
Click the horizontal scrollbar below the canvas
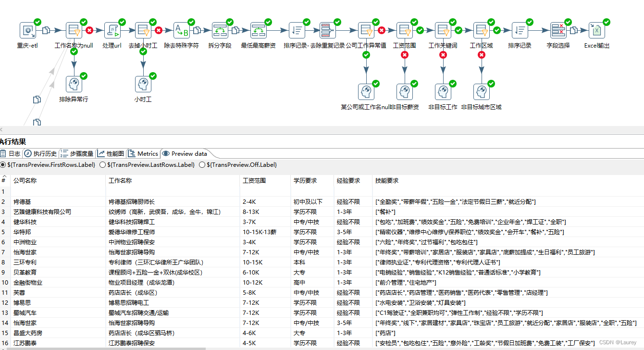[x=322, y=130]
